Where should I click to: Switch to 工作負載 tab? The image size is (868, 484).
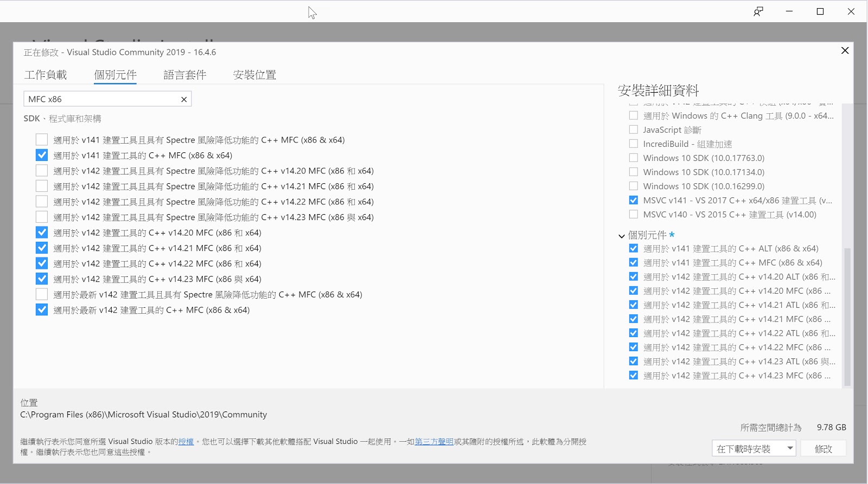tap(46, 75)
